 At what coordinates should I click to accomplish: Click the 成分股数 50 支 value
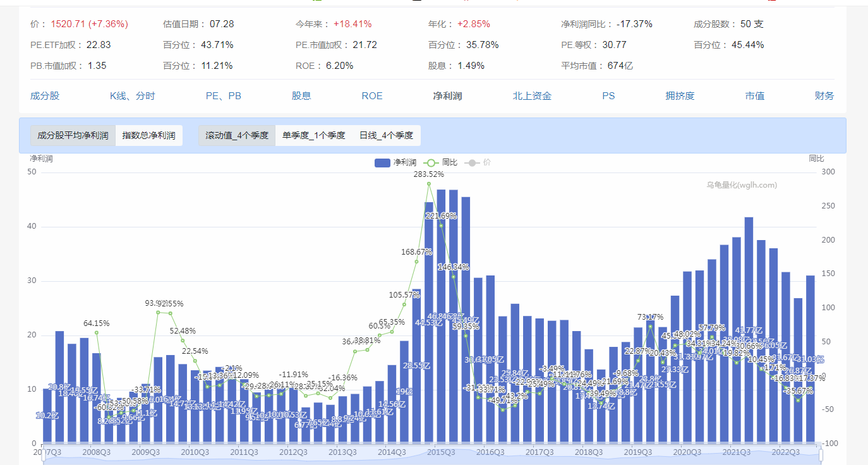752,24
